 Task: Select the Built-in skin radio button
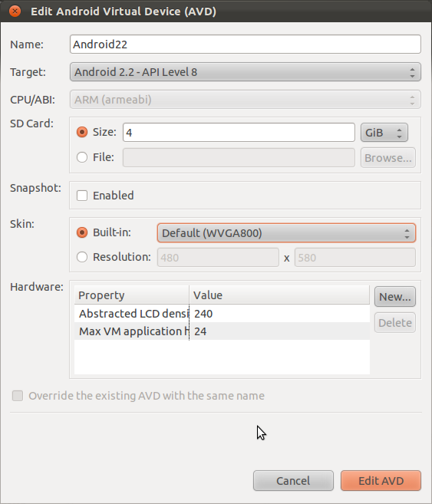(82, 232)
